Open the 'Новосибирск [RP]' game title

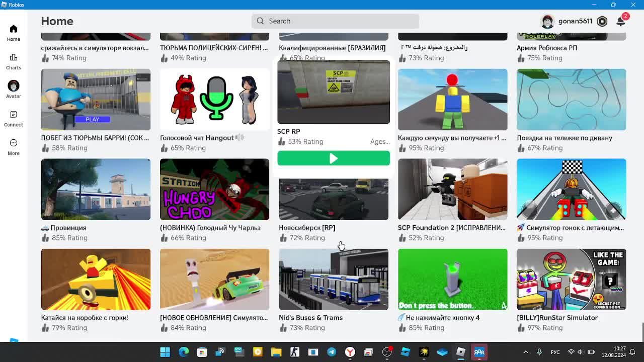click(x=307, y=228)
